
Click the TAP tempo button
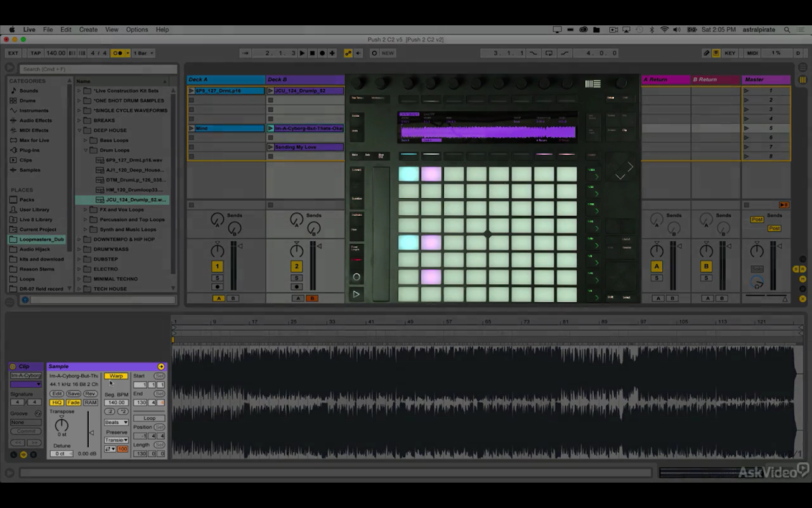[x=35, y=53]
